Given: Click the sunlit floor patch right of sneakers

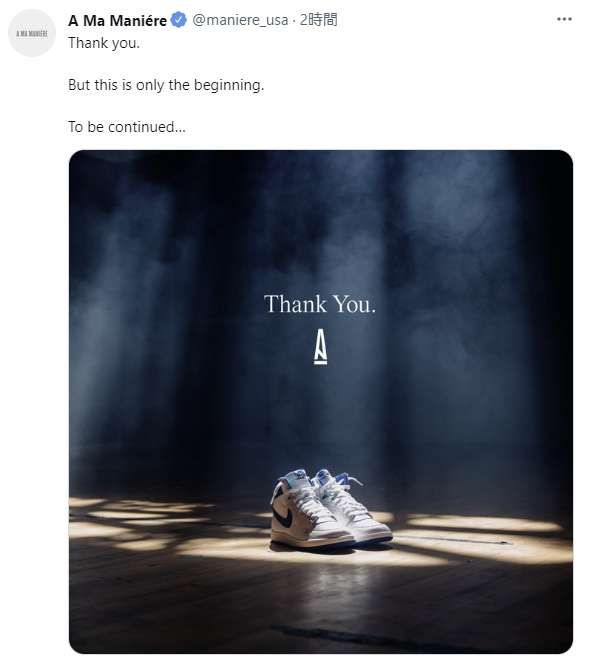Looking at the screenshot, I should click(482, 537).
